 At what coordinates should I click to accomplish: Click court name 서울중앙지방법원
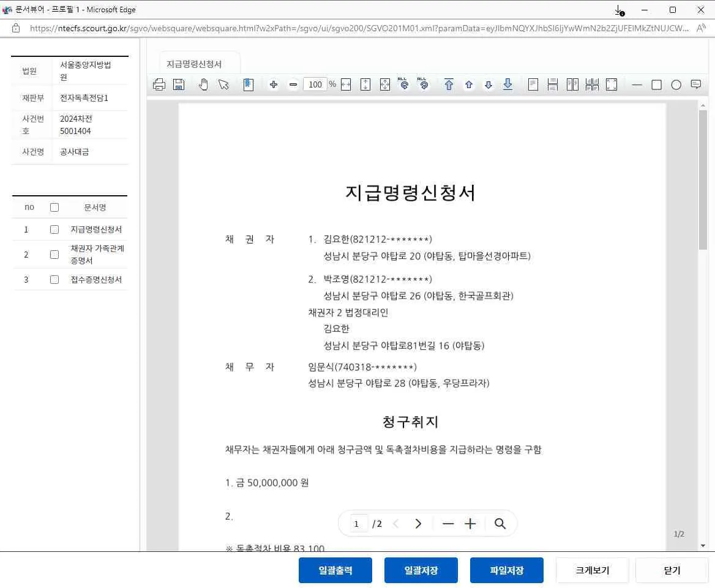[85, 70]
